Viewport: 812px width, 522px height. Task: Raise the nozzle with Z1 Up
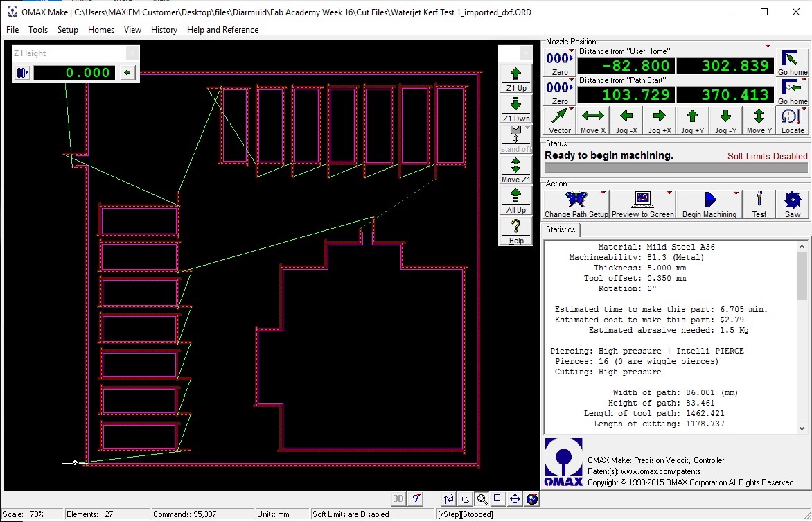515,78
